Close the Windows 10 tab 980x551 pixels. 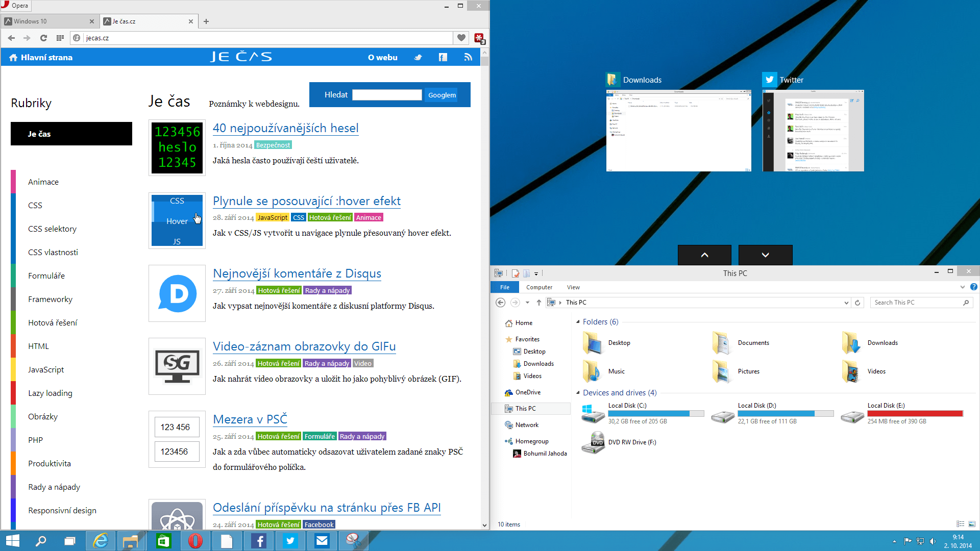click(92, 21)
